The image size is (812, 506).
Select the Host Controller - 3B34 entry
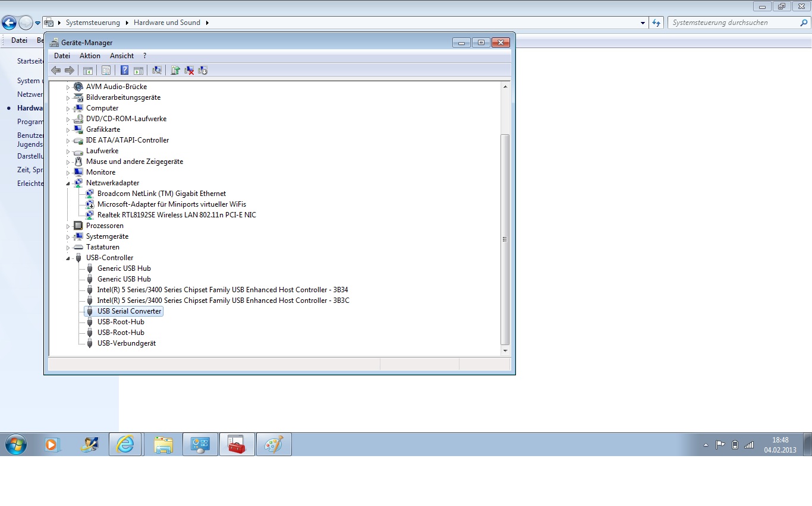(x=222, y=290)
